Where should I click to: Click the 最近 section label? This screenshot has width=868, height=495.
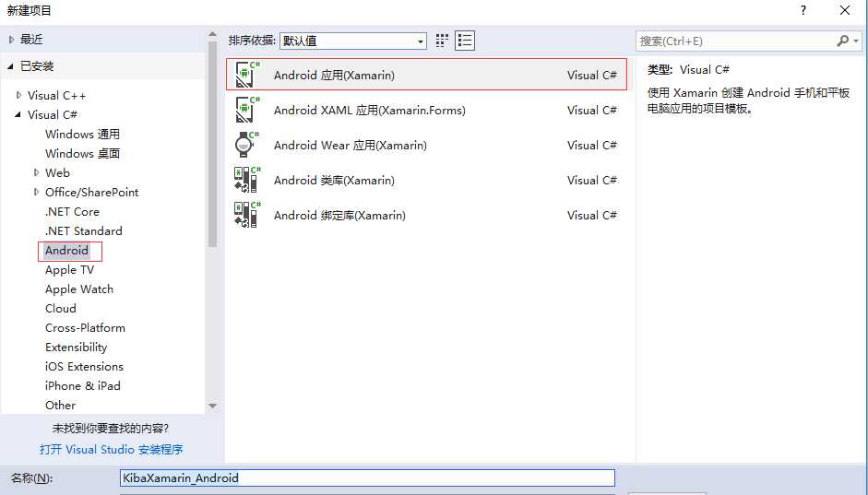pyautogui.click(x=31, y=40)
